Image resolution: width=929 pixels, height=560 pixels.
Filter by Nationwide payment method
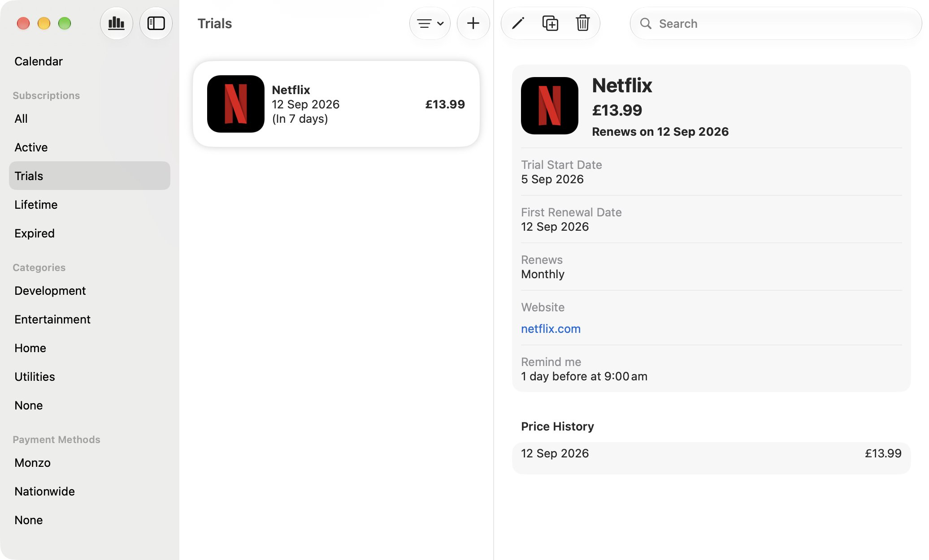tap(90, 491)
